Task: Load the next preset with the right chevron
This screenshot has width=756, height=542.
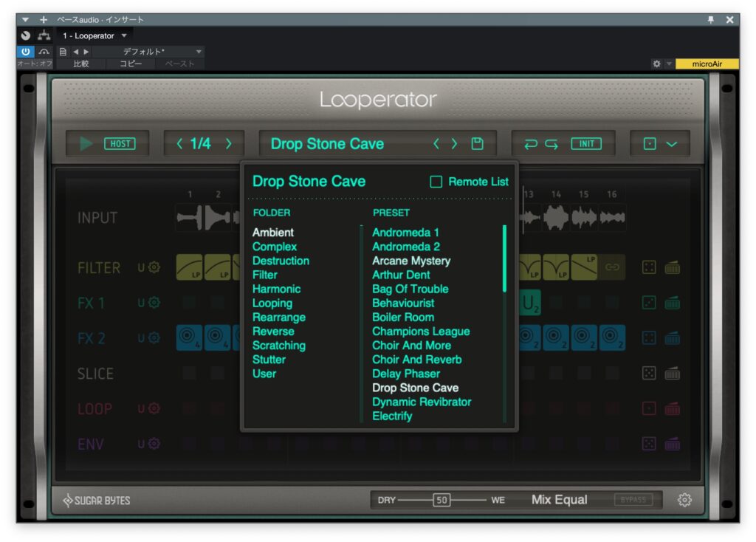Action: coord(454,144)
